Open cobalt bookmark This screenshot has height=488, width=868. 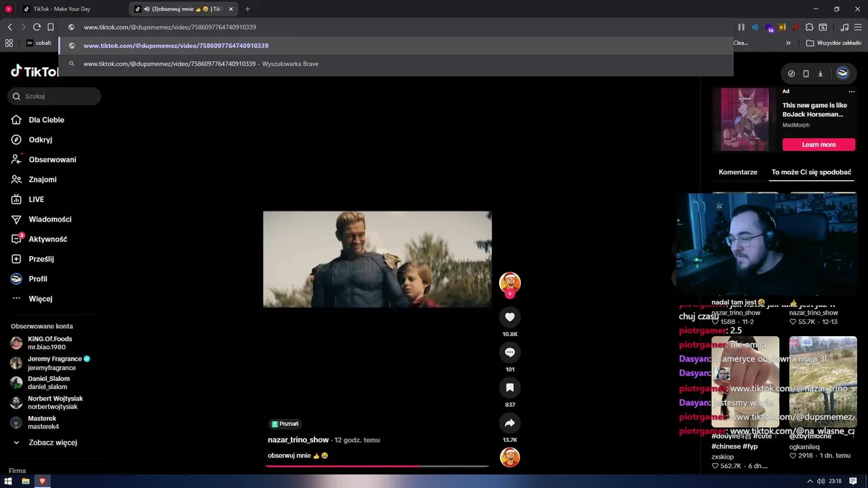click(39, 43)
